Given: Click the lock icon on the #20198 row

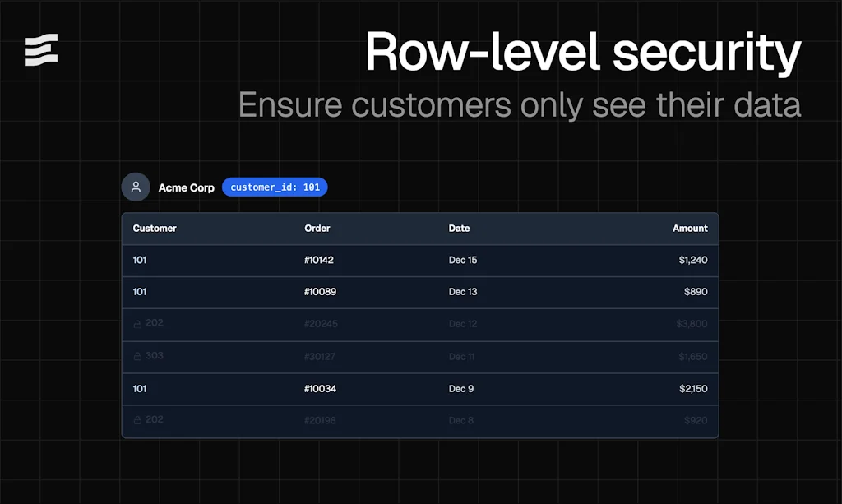Looking at the screenshot, I should coord(137,420).
